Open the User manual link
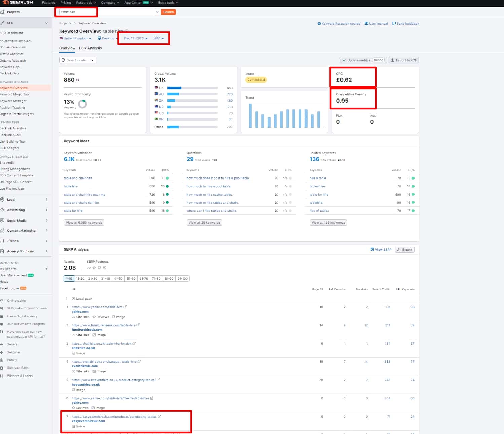This screenshot has height=434, width=504. pos(376,24)
